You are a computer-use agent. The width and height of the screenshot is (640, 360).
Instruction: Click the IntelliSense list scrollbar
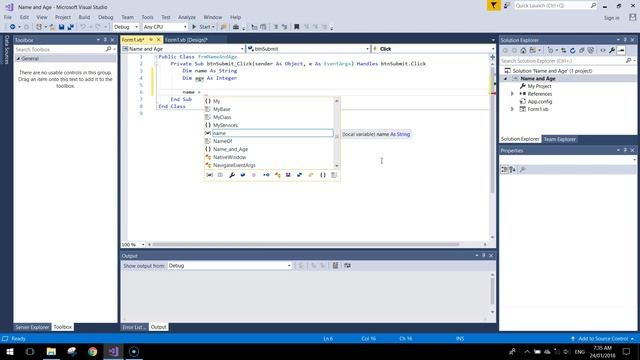pos(337,133)
